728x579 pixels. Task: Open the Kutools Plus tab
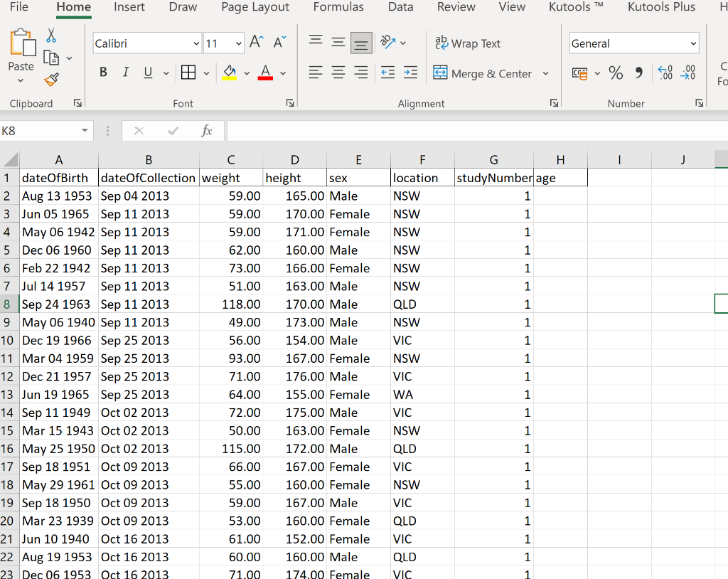[662, 7]
